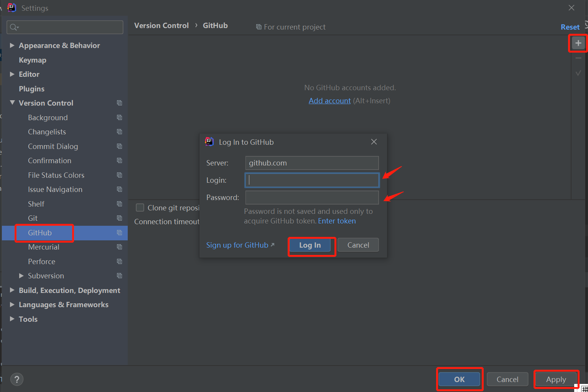Screen dimensions: 588x392
Task: Click IntelliJ logo in Log In dialog title
Action: click(x=209, y=142)
